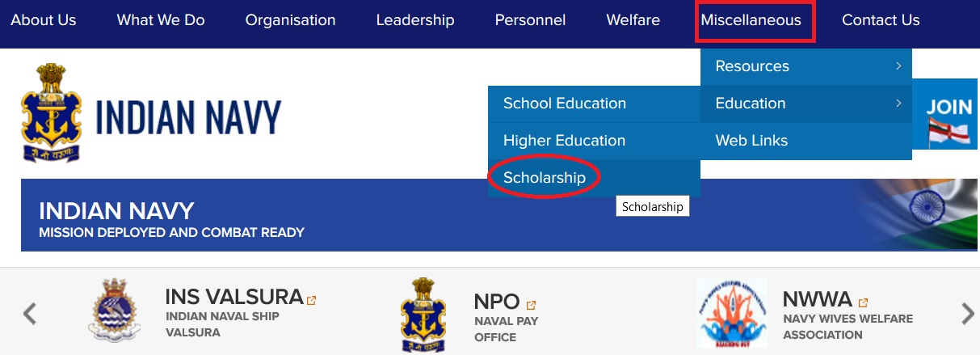Open external link icon beside NWWA
The width and height of the screenshot is (980, 355).
[x=863, y=303]
